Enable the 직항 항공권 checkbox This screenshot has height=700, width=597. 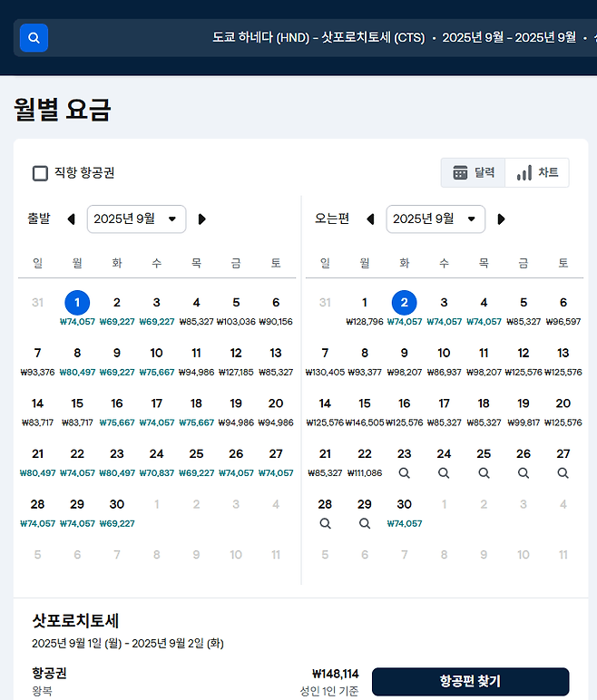40,173
